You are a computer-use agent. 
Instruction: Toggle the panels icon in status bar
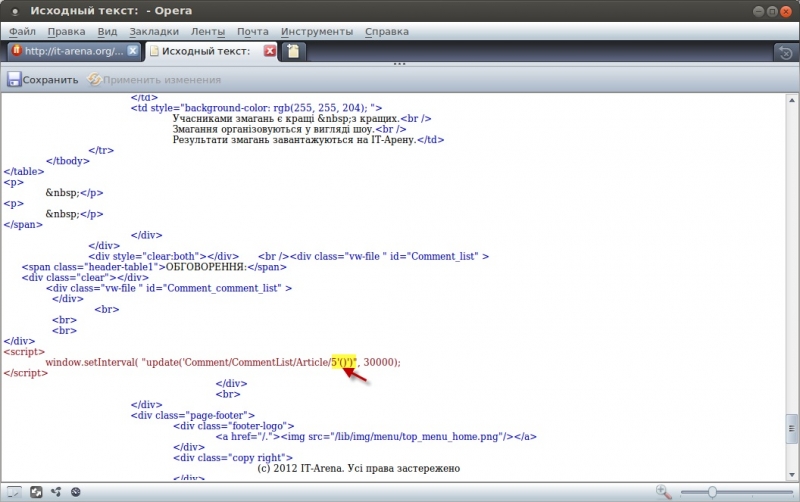coord(14,492)
